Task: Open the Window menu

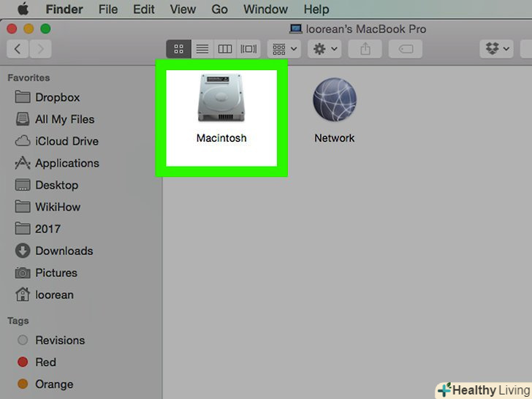Action: (x=265, y=9)
